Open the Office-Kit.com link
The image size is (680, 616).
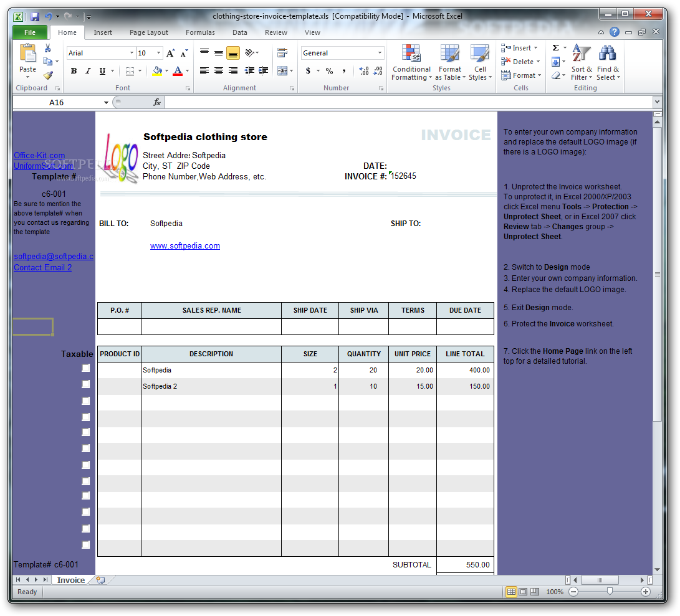(39, 155)
